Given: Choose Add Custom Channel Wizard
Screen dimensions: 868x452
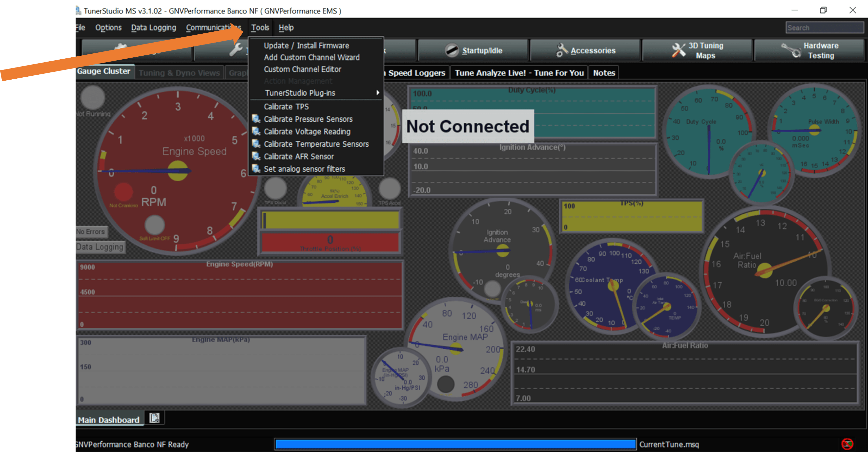Looking at the screenshot, I should click(311, 57).
